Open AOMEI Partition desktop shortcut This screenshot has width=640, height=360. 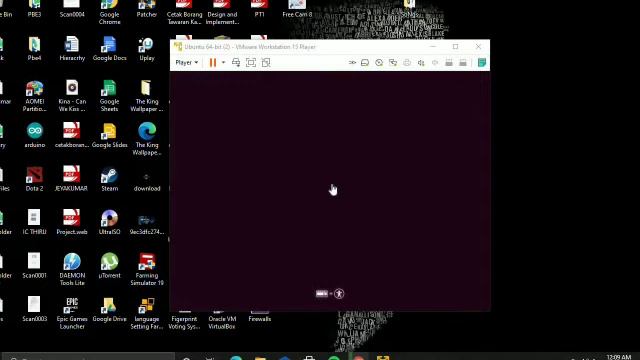34,96
